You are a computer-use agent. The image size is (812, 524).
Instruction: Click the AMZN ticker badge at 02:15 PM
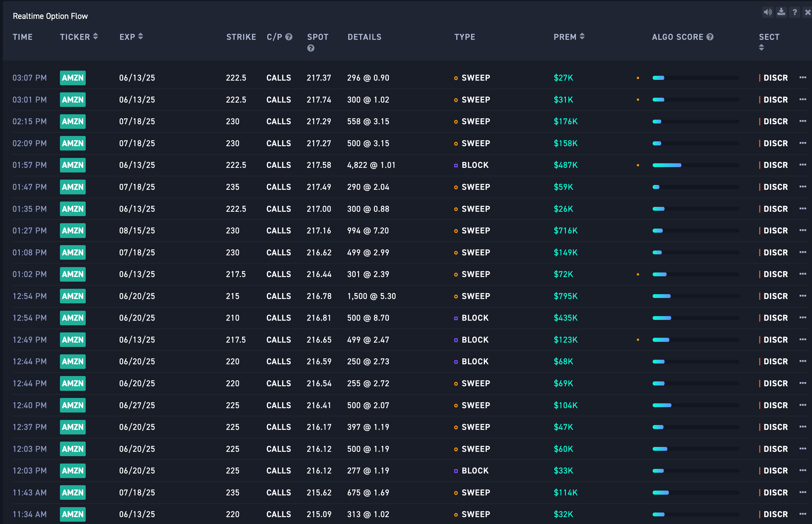[73, 121]
